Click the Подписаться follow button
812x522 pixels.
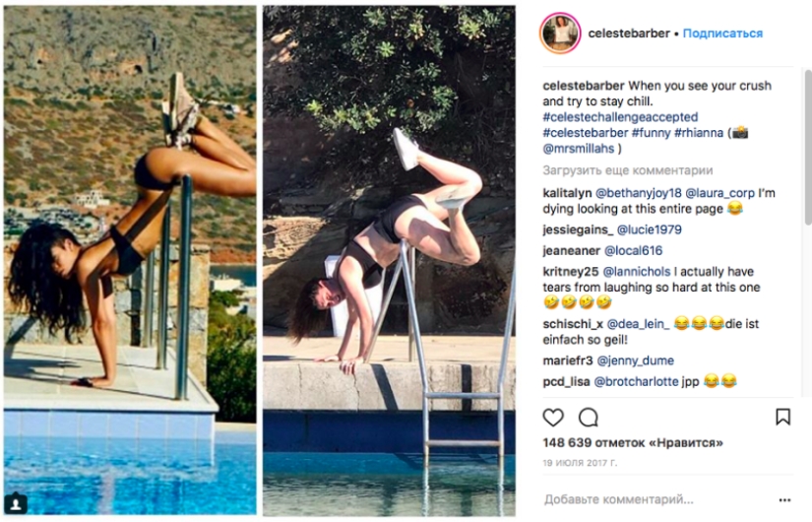point(722,33)
